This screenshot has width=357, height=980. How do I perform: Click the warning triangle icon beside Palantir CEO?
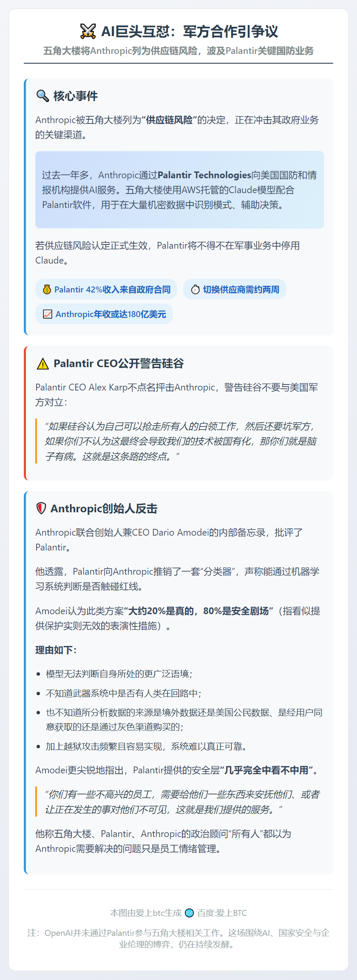coord(43,364)
